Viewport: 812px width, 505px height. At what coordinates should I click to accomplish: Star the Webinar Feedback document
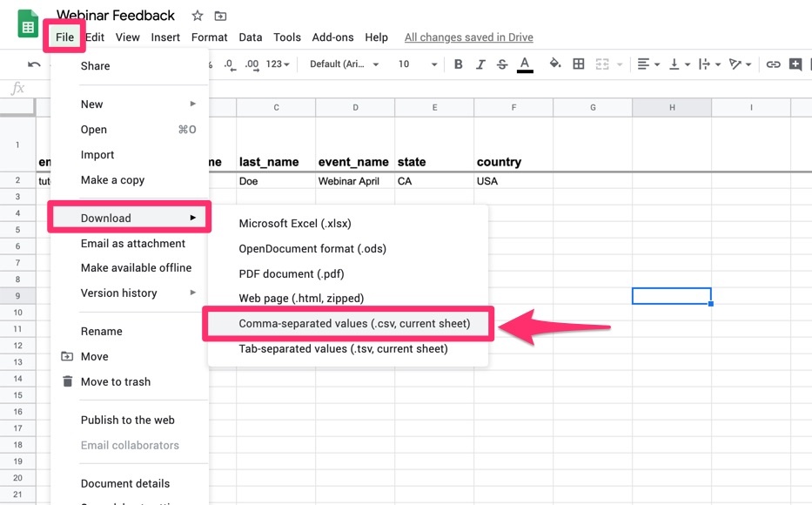[198, 16]
